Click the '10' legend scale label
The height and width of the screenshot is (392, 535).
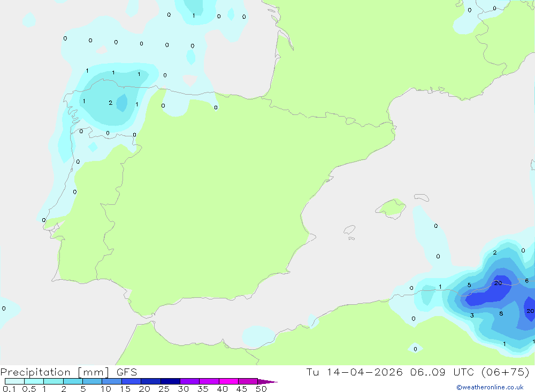(x=105, y=389)
